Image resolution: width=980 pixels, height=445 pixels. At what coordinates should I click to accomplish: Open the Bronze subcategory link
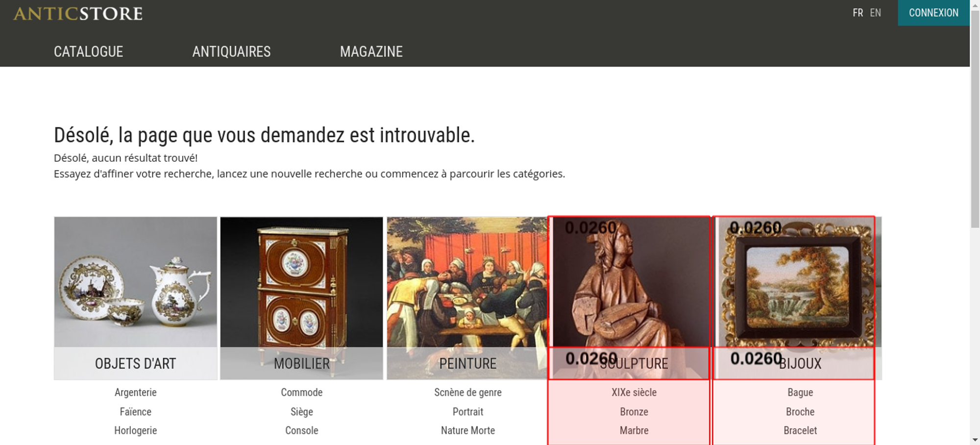634,412
